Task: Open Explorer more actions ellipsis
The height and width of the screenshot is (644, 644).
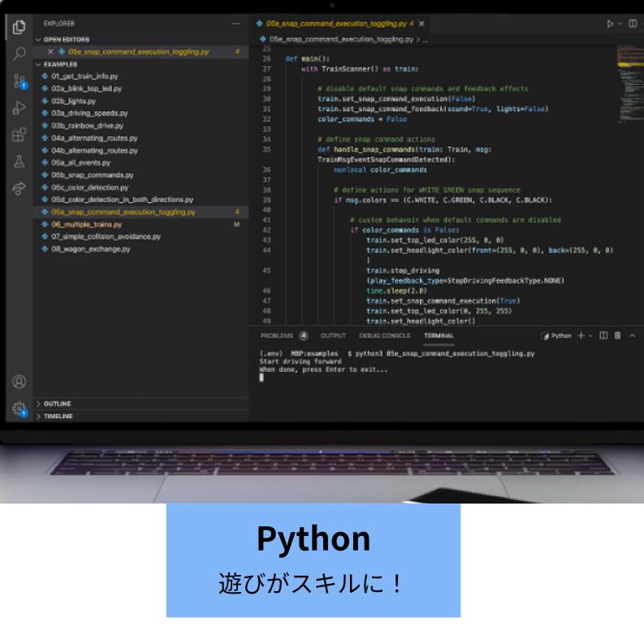Action: click(x=236, y=24)
